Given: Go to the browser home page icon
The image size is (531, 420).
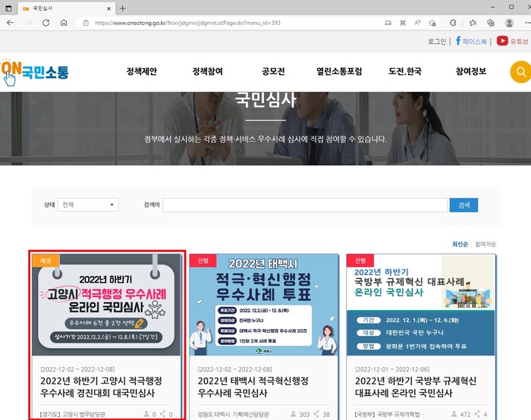Looking at the screenshot, I should (64, 23).
